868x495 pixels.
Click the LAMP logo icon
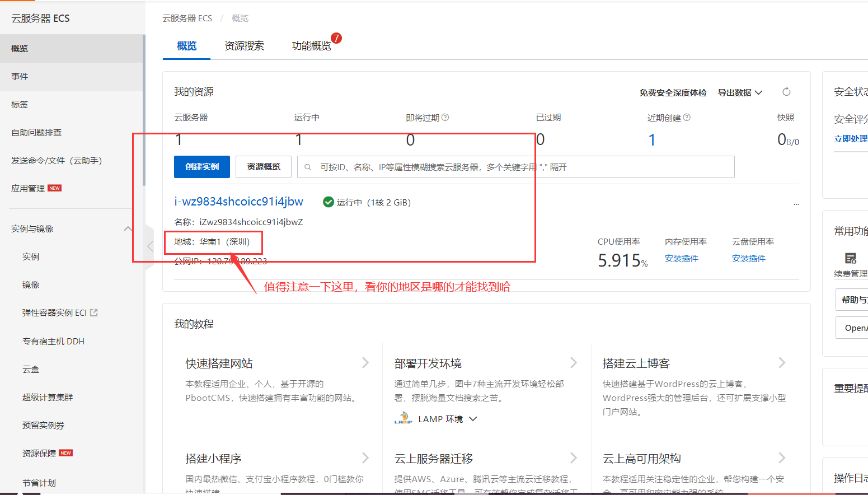click(403, 418)
